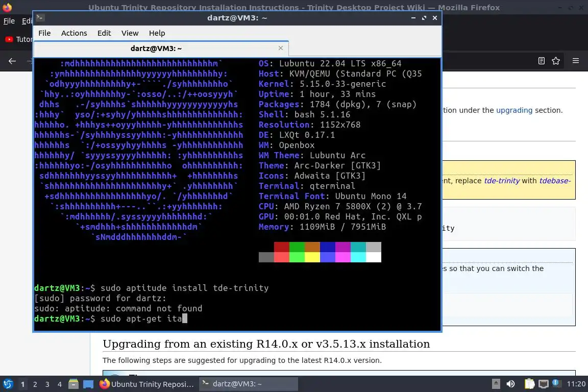Open the volume control tray icon
Viewport: 588px width, 392px height.
[x=510, y=384]
